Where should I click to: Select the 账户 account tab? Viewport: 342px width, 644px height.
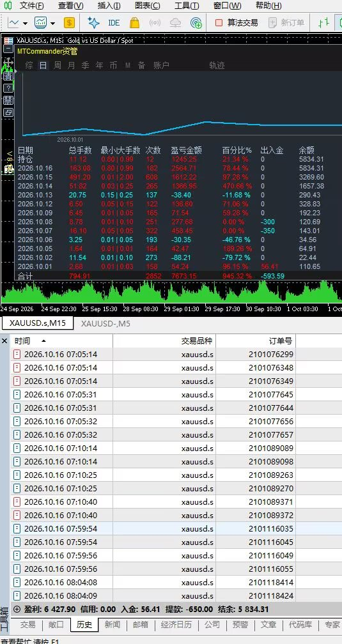161,65
